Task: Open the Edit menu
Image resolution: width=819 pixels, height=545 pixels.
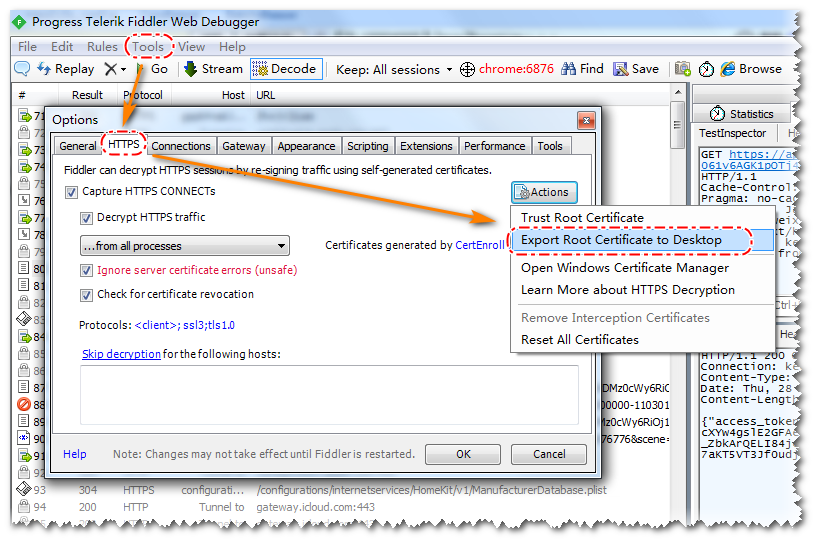Action: tap(62, 47)
